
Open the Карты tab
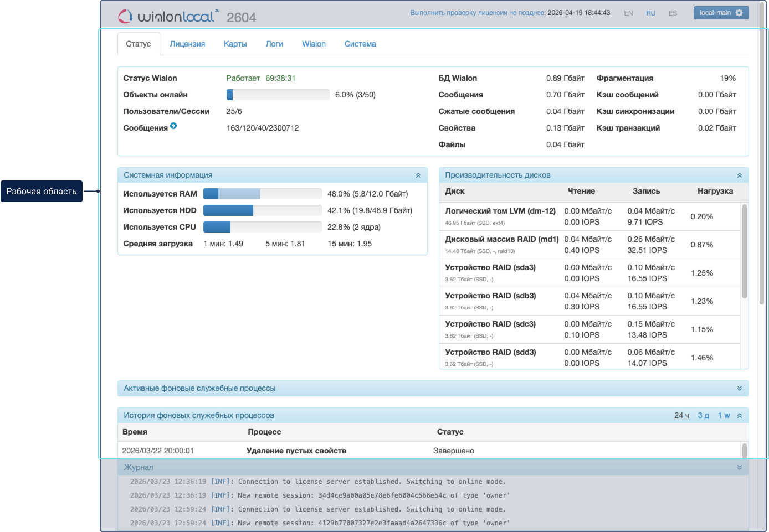[x=235, y=44]
